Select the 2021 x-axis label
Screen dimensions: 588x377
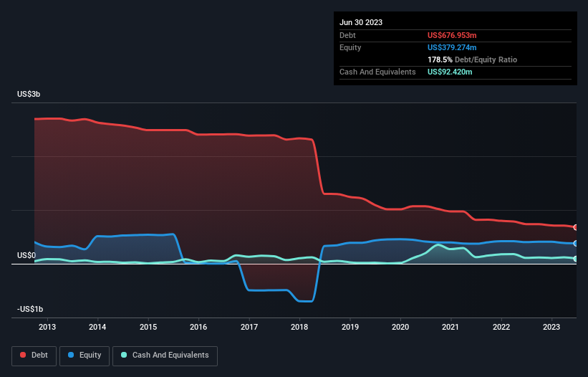point(450,327)
